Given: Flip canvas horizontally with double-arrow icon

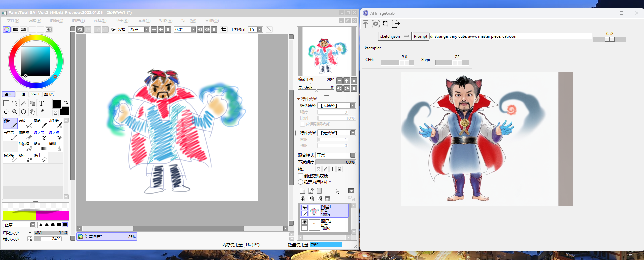Looking at the screenshot, I should pyautogui.click(x=224, y=30).
